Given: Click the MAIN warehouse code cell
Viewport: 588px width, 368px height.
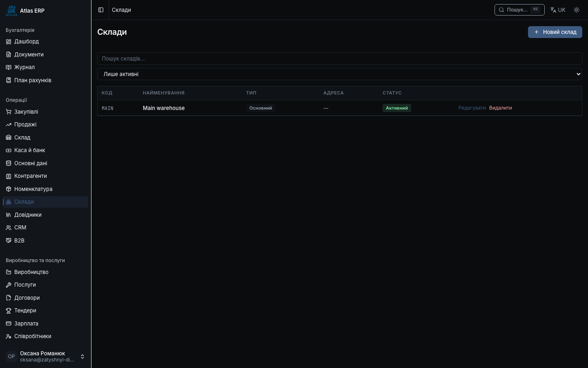Looking at the screenshot, I should point(107,108).
